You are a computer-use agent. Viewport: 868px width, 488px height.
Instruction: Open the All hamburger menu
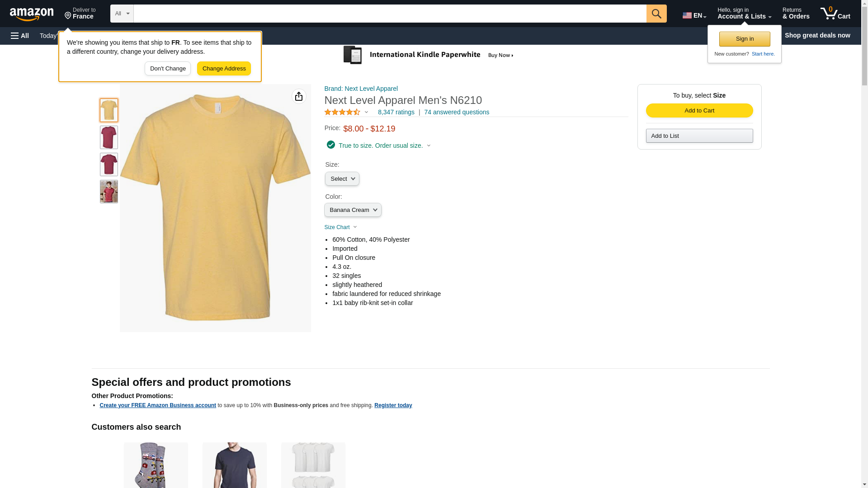(20, 36)
